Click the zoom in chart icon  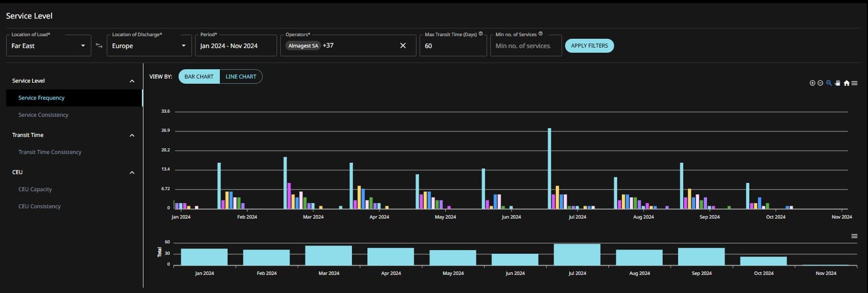point(812,83)
